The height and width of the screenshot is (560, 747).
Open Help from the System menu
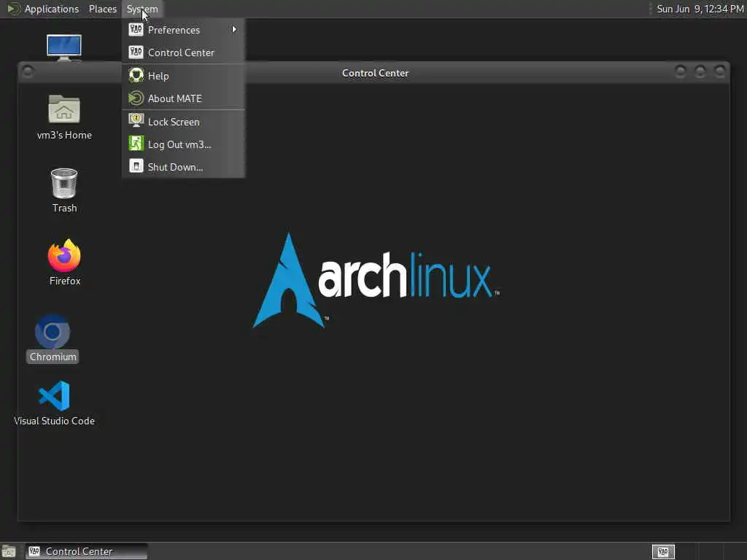click(x=183, y=76)
